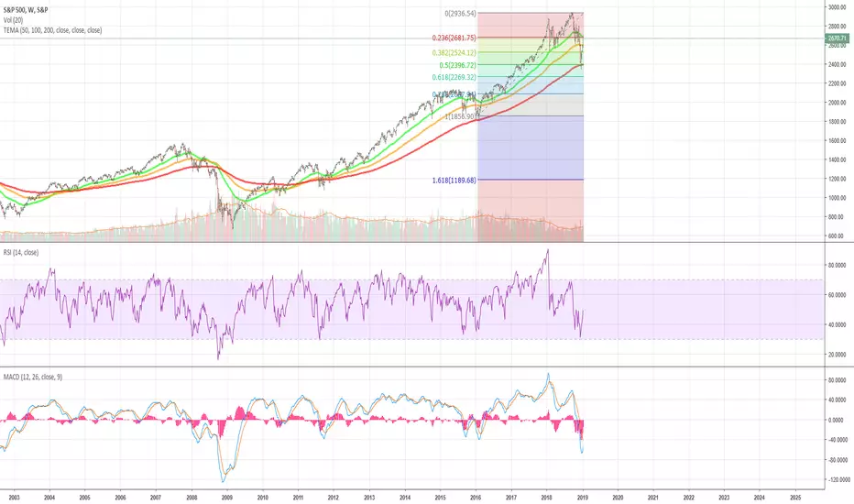Click the 3000.00 price axis label
854x504 pixels.
[x=838, y=7]
